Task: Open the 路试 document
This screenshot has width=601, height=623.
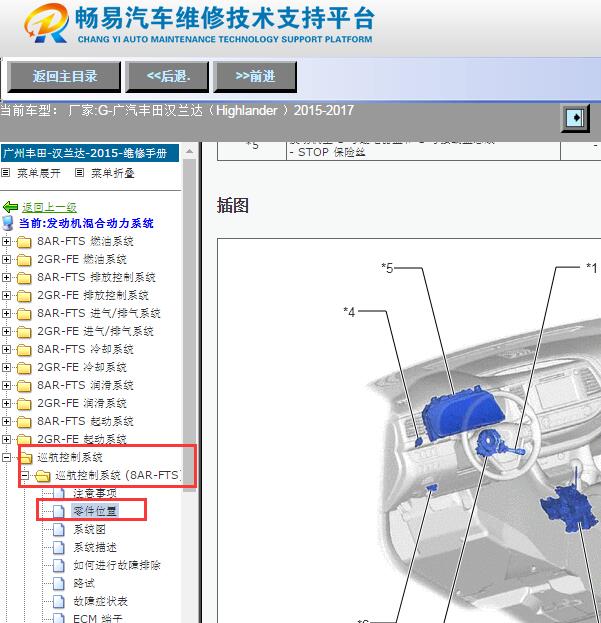Action: pyautogui.click(x=84, y=583)
